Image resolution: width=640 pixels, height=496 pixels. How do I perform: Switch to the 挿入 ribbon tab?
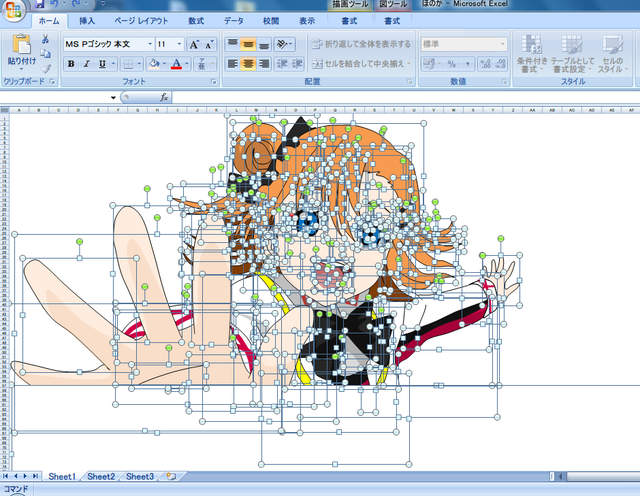(x=87, y=20)
